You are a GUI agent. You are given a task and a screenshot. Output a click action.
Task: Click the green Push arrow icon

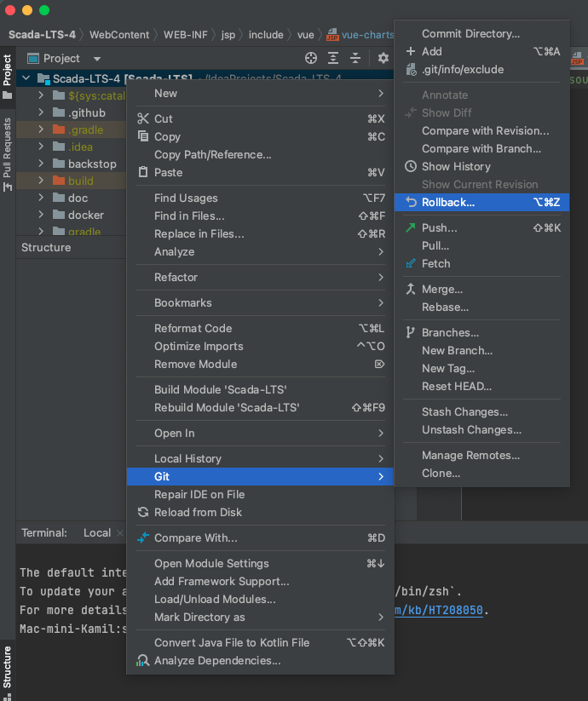tap(411, 227)
